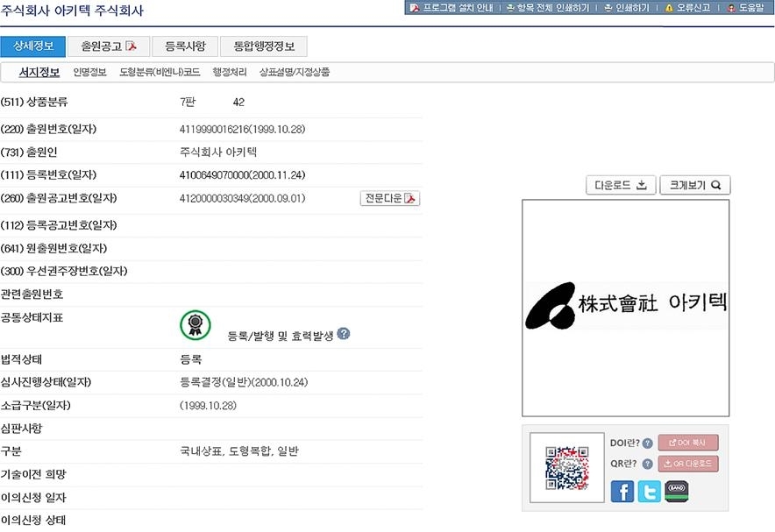Copy the DOI with DOI 복사 button
775x532 pixels.
(x=688, y=443)
